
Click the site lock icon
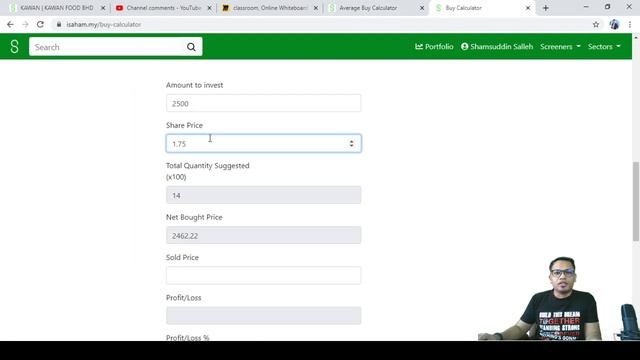tap(59, 24)
